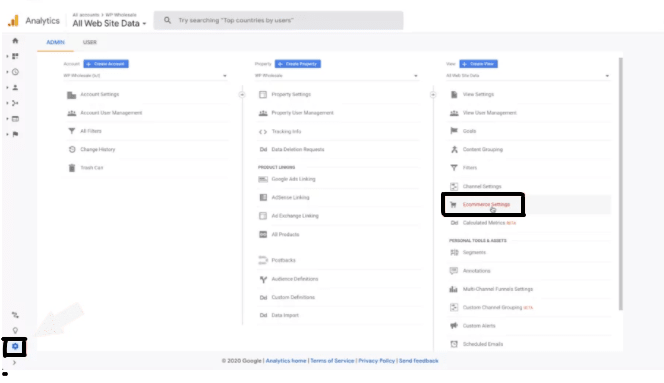
Task: Click the View column scrollbar
Action: pos(621,184)
